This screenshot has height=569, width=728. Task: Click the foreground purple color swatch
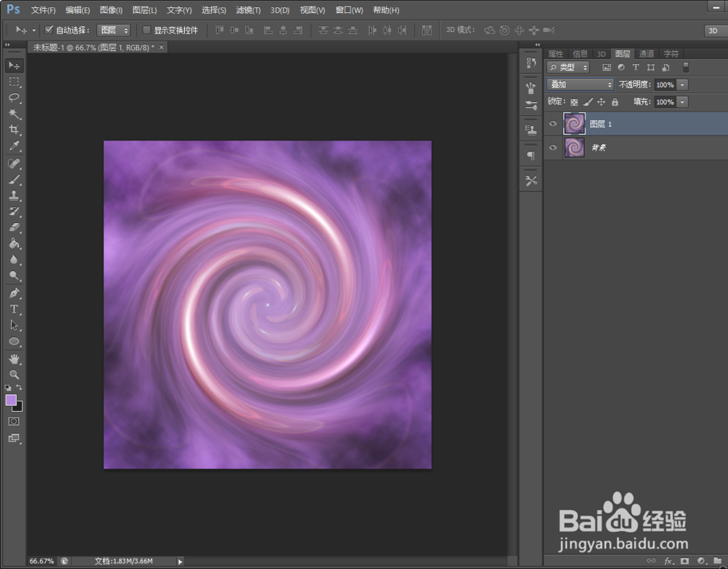[10, 399]
